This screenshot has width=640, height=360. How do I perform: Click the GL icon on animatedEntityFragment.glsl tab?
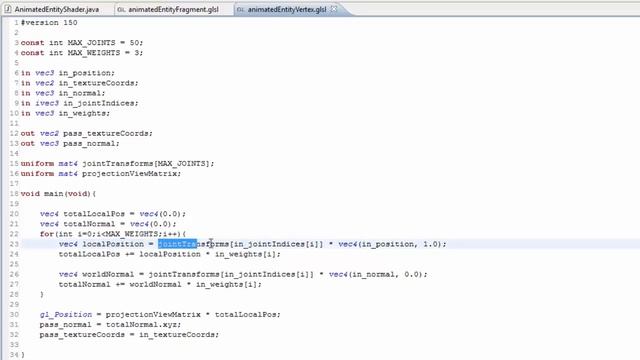point(121,9)
